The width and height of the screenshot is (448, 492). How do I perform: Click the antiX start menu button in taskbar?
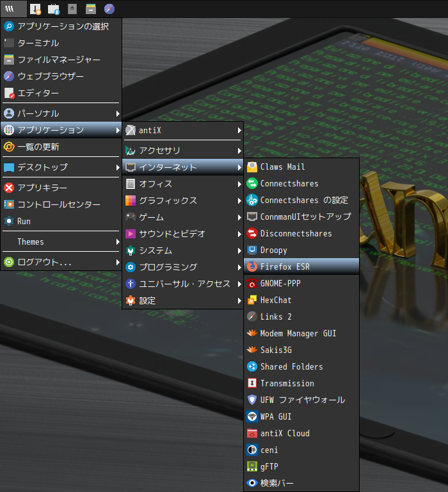tap(13, 9)
